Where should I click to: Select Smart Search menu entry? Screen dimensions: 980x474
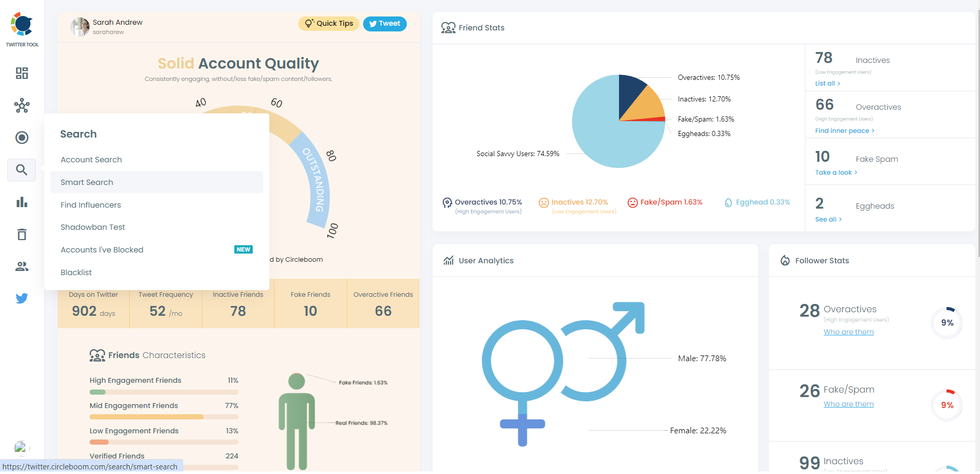pyautogui.click(x=87, y=182)
